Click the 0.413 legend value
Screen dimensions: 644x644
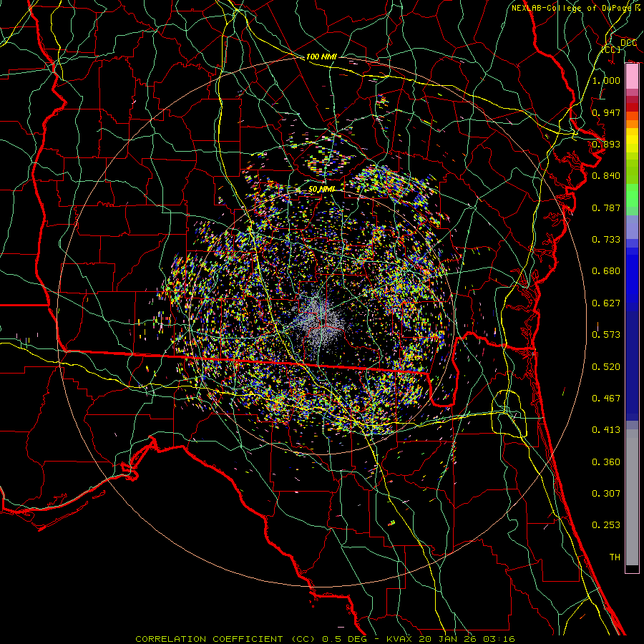click(x=606, y=430)
